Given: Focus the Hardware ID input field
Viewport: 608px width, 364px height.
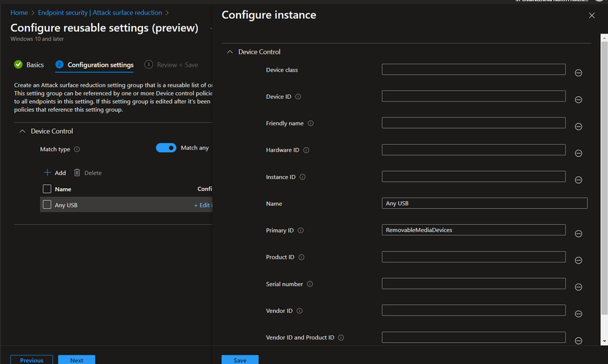Looking at the screenshot, I should pos(473,150).
